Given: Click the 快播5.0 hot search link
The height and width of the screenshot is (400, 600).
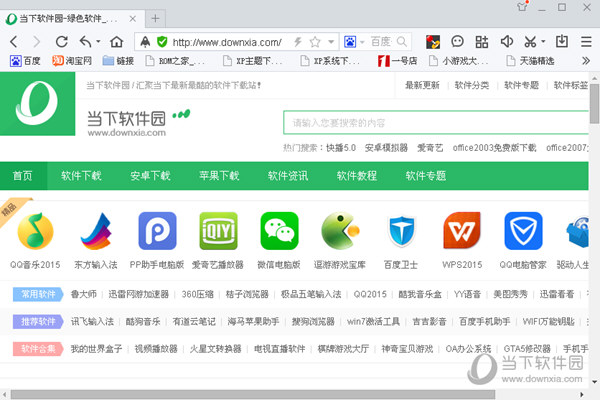Looking at the screenshot, I should click(x=341, y=148).
